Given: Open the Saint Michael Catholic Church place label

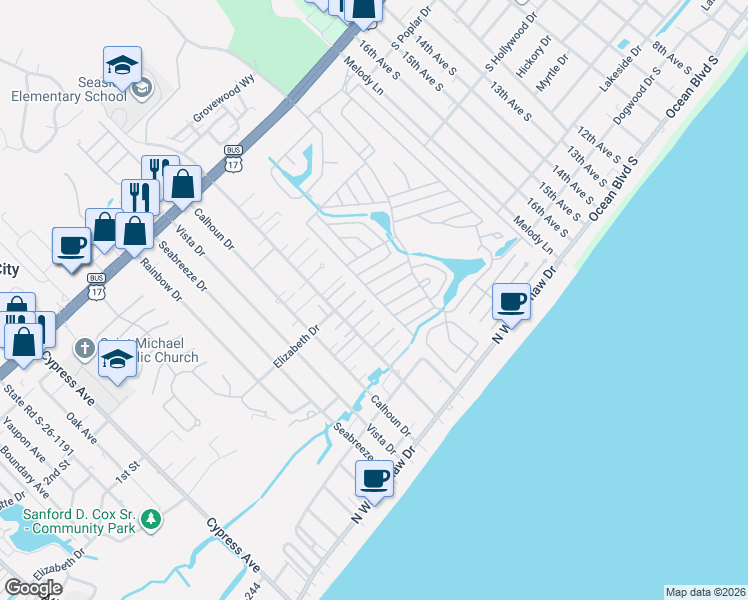Looking at the screenshot, I should coord(148,350).
